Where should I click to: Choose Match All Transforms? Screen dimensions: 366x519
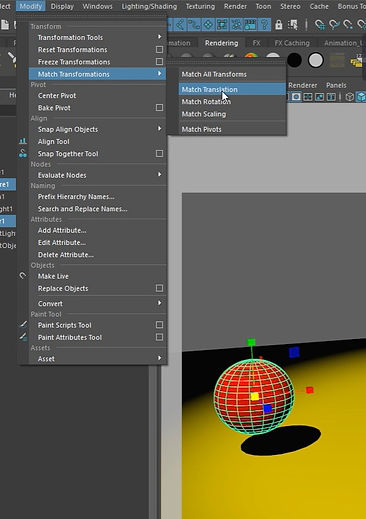232,74
